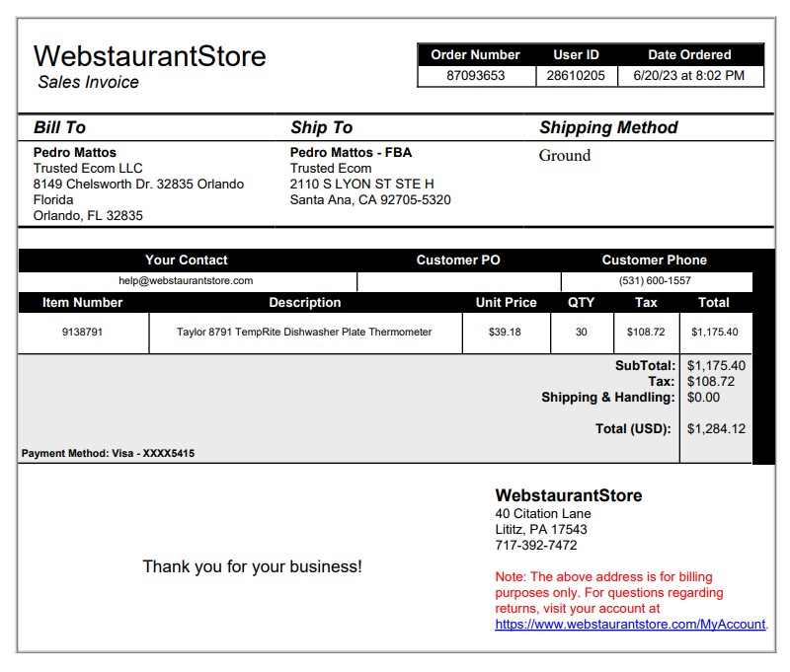Select the line item total $1,175.40 cell

tap(714, 333)
